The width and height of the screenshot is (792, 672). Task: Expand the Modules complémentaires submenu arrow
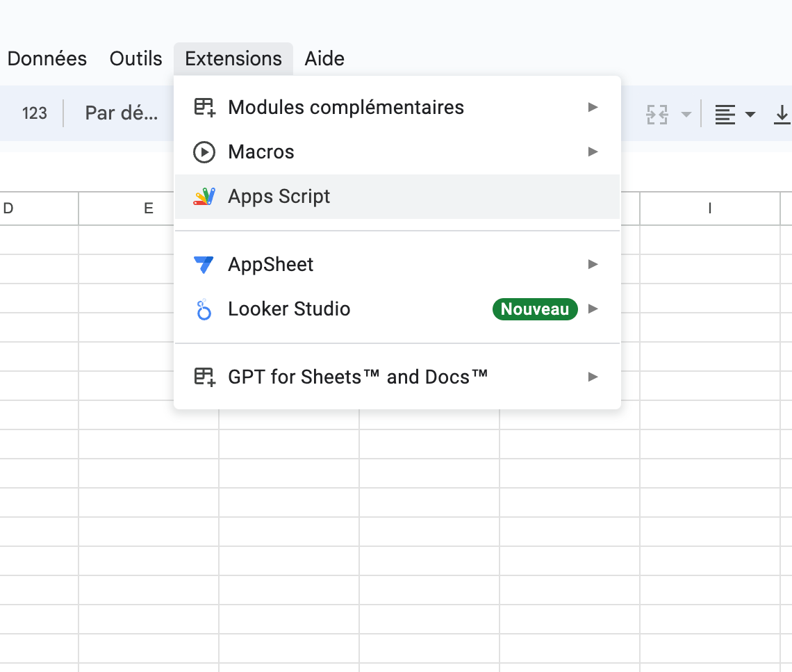pos(593,107)
